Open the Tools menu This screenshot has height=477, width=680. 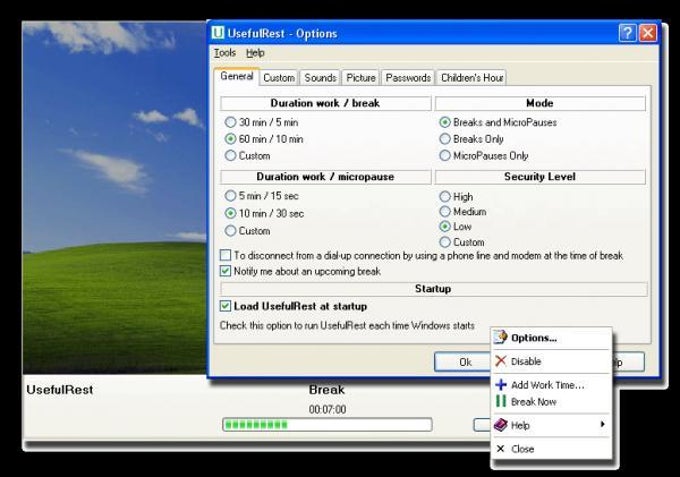pyautogui.click(x=225, y=53)
